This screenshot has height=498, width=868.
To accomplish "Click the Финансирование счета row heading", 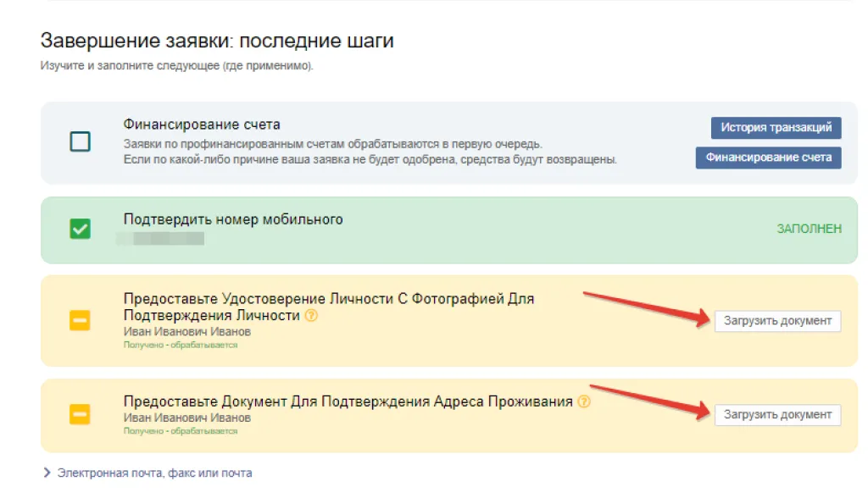I will click(x=202, y=125).
